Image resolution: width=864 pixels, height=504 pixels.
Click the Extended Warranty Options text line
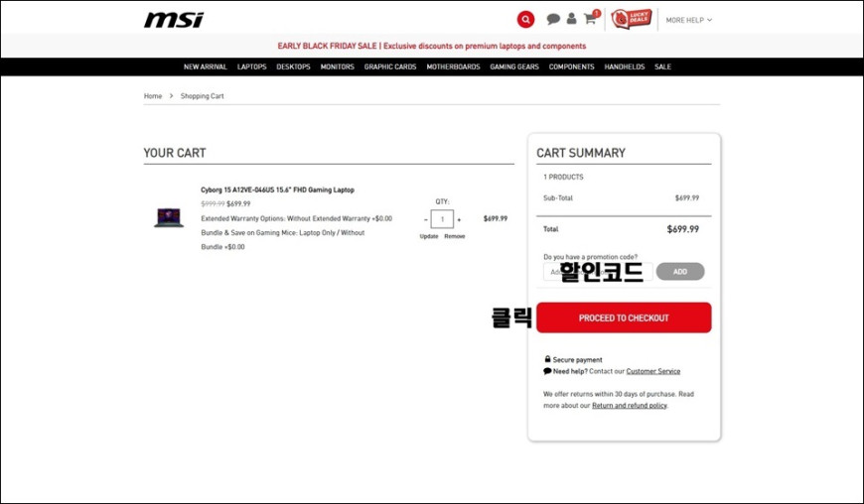pos(297,218)
